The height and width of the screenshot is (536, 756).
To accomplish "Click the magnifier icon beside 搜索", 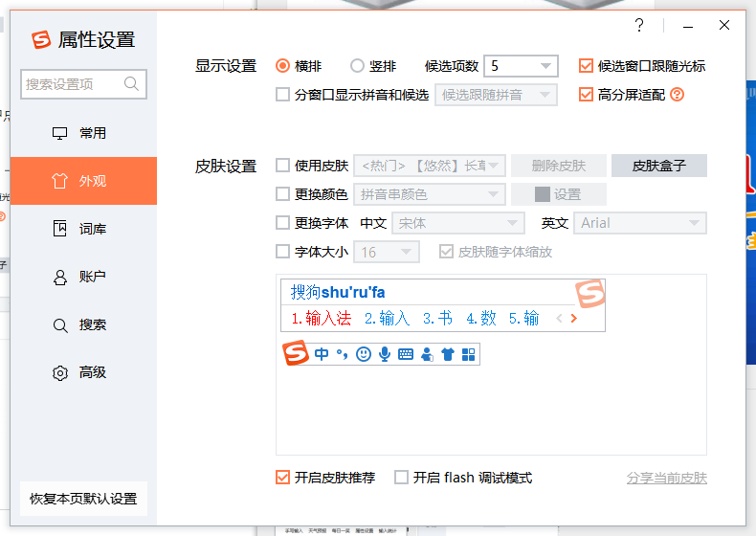I will pyautogui.click(x=59, y=325).
